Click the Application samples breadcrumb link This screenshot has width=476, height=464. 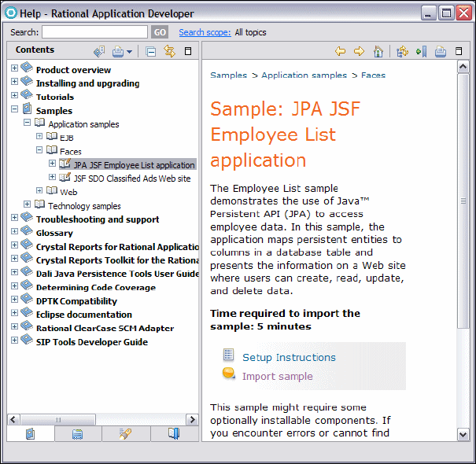point(304,75)
